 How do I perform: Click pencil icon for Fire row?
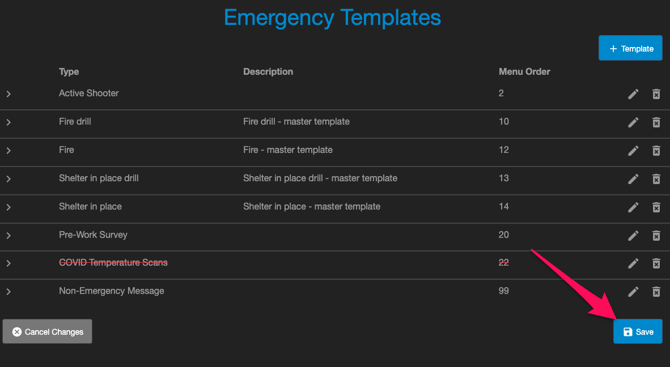click(x=633, y=151)
